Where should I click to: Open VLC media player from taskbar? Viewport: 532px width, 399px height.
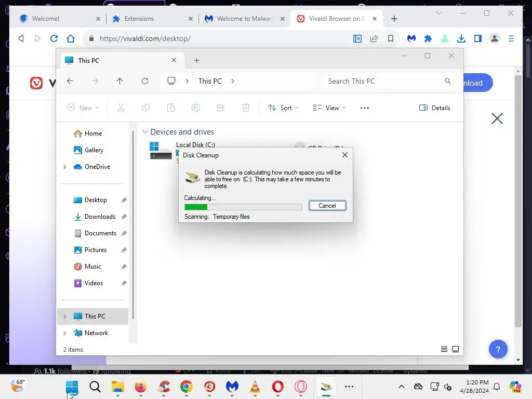pyautogui.click(x=255, y=387)
